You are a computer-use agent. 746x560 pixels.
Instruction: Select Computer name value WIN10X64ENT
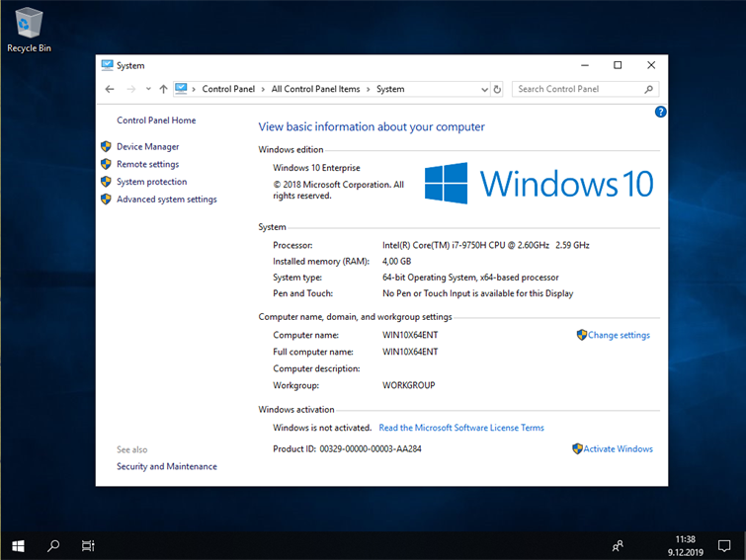pyautogui.click(x=410, y=335)
